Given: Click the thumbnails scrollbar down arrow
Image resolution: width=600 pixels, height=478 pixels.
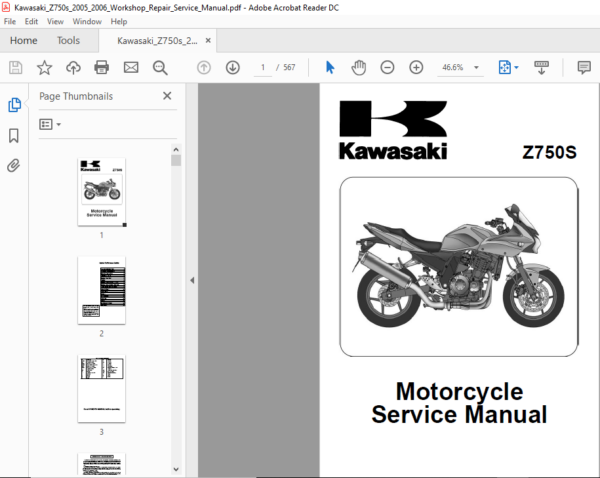Looking at the screenshot, I should 176,469.
